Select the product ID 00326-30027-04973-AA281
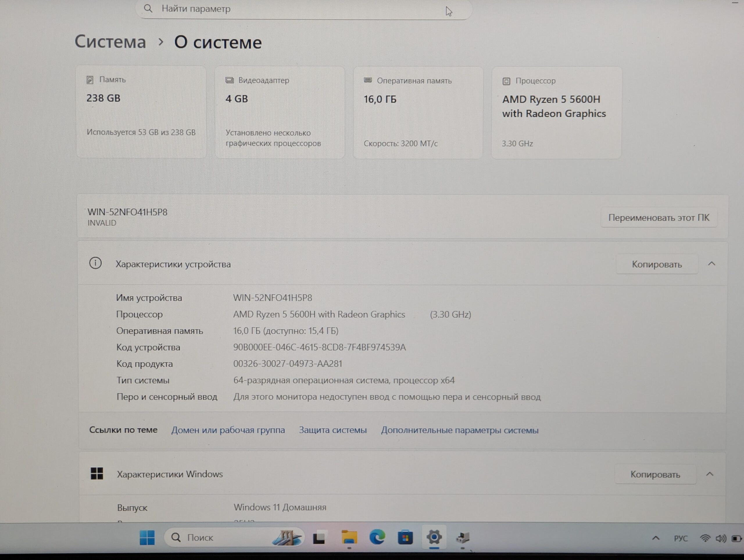 pos(288,364)
